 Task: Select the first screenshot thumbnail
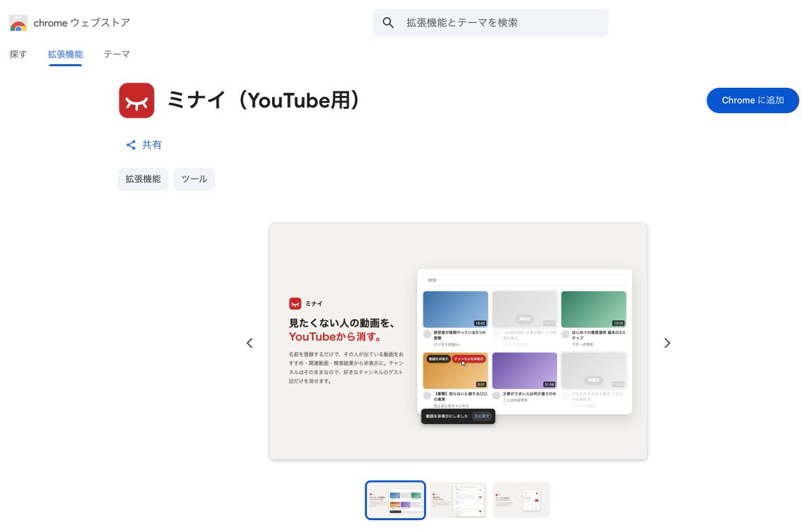(395, 500)
